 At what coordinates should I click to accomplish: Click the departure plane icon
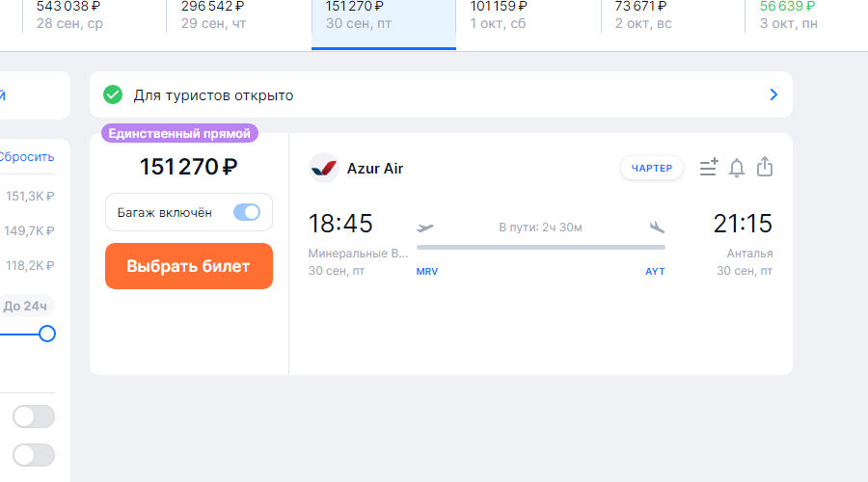coord(425,228)
